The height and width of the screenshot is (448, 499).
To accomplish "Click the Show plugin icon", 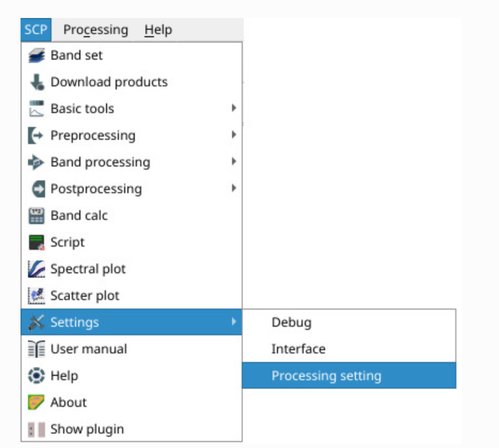I will 37,429.
